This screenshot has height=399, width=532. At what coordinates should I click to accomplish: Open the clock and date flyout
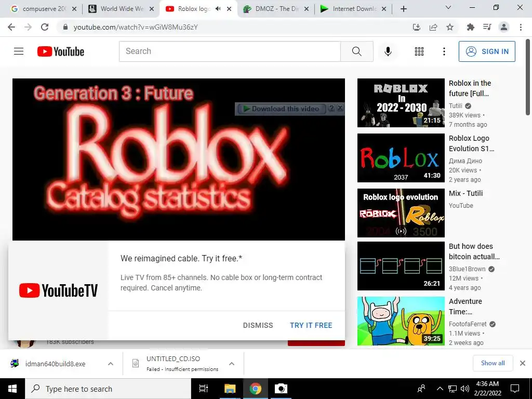[487, 389]
